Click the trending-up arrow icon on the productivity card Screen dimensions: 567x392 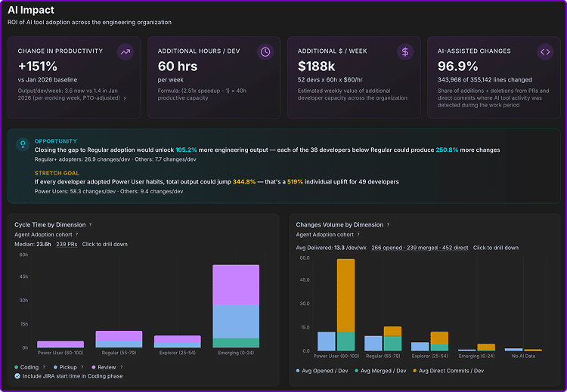(125, 52)
